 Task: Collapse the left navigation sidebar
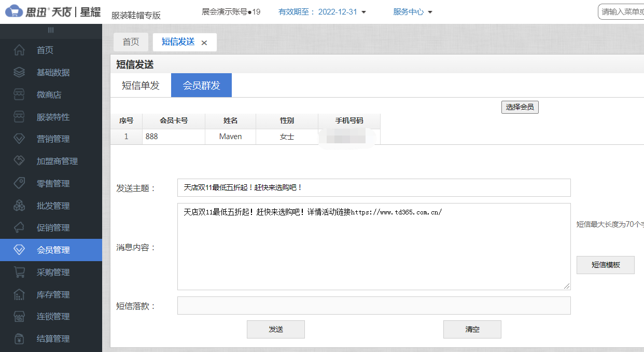51,30
